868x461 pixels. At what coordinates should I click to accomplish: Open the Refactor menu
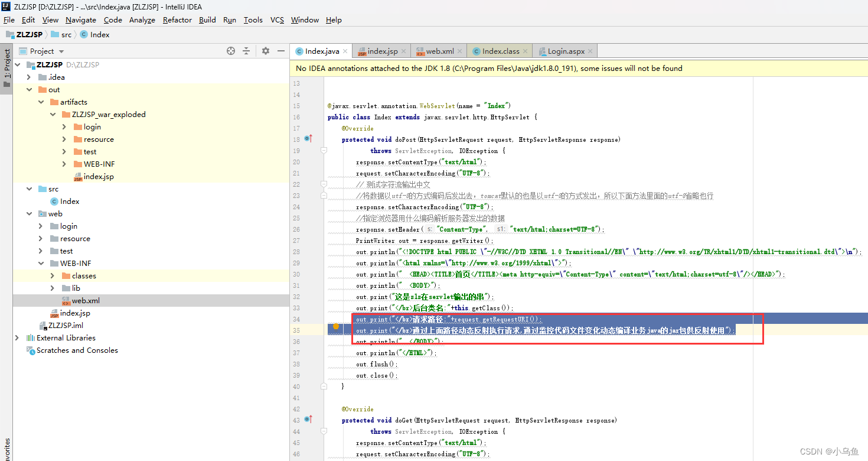click(177, 20)
